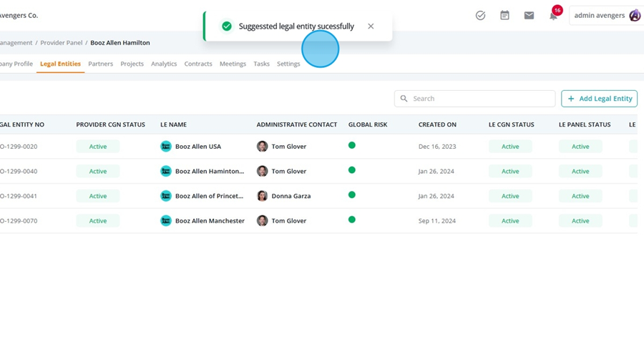
Task: Go to Provider Panel breadcrumb
Action: coord(62,43)
